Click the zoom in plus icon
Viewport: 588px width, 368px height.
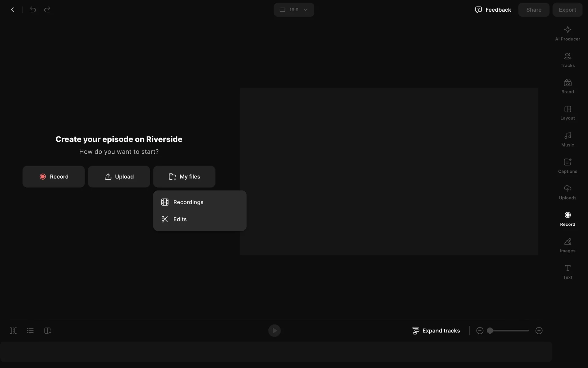click(x=539, y=331)
